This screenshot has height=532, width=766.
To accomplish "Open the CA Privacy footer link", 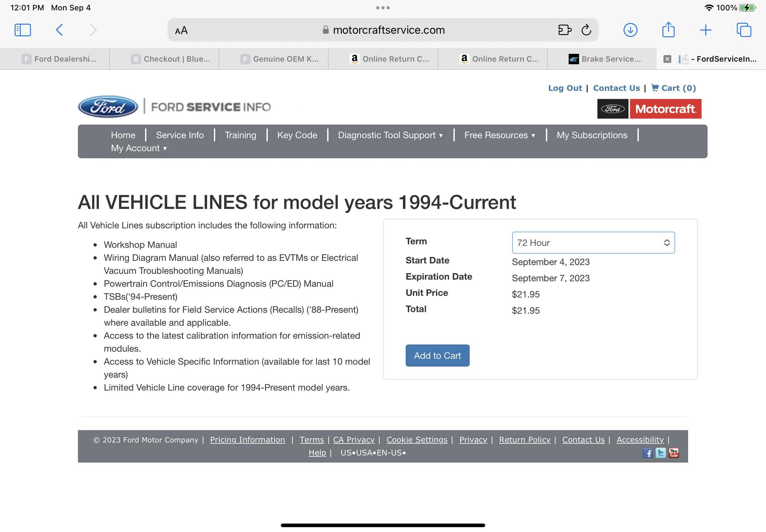I will click(354, 440).
